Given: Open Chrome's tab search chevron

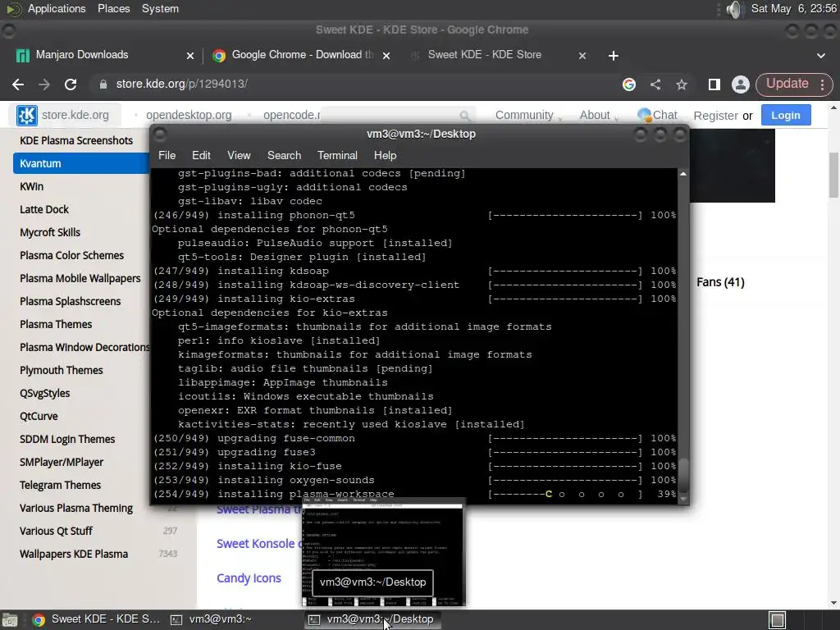Looking at the screenshot, I should (x=820, y=56).
